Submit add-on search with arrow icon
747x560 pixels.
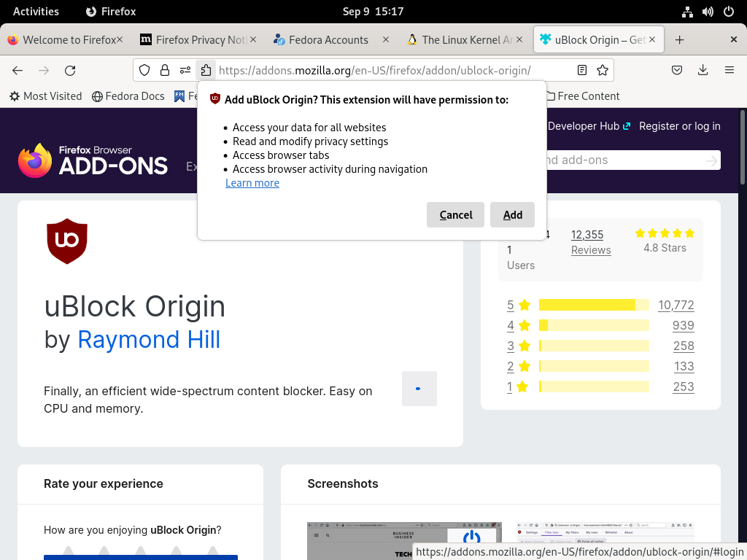(712, 161)
